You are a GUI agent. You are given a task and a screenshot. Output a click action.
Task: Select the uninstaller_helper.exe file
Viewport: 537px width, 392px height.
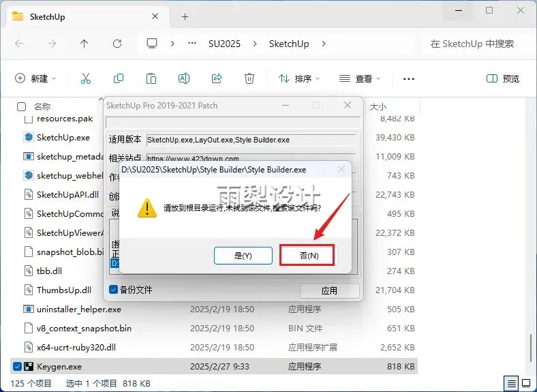pos(79,309)
